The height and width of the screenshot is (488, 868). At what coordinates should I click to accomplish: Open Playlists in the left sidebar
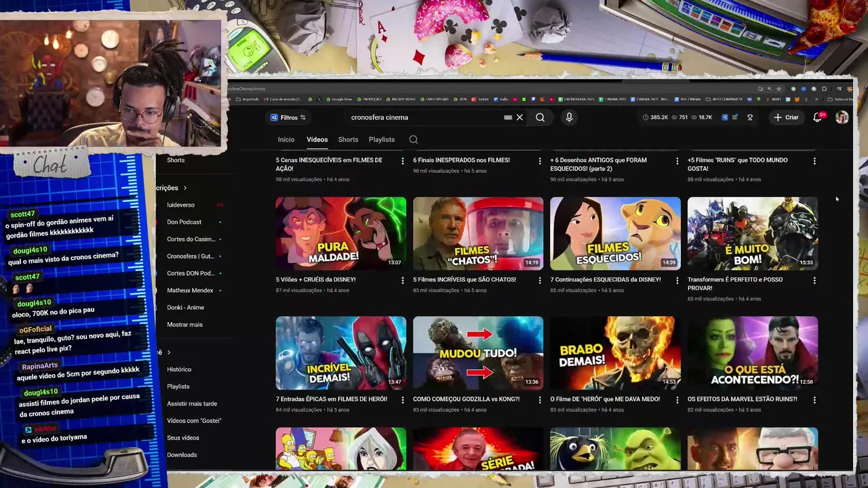pos(178,386)
